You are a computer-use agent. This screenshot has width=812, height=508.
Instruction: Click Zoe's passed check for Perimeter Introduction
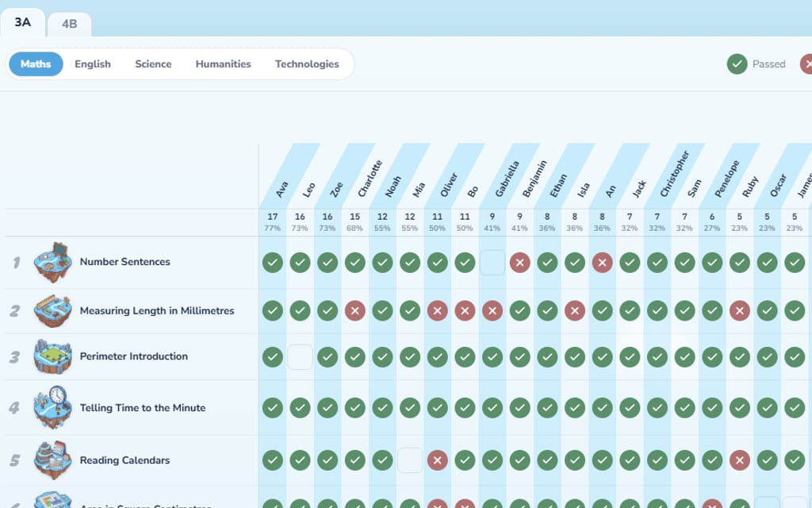327,356
